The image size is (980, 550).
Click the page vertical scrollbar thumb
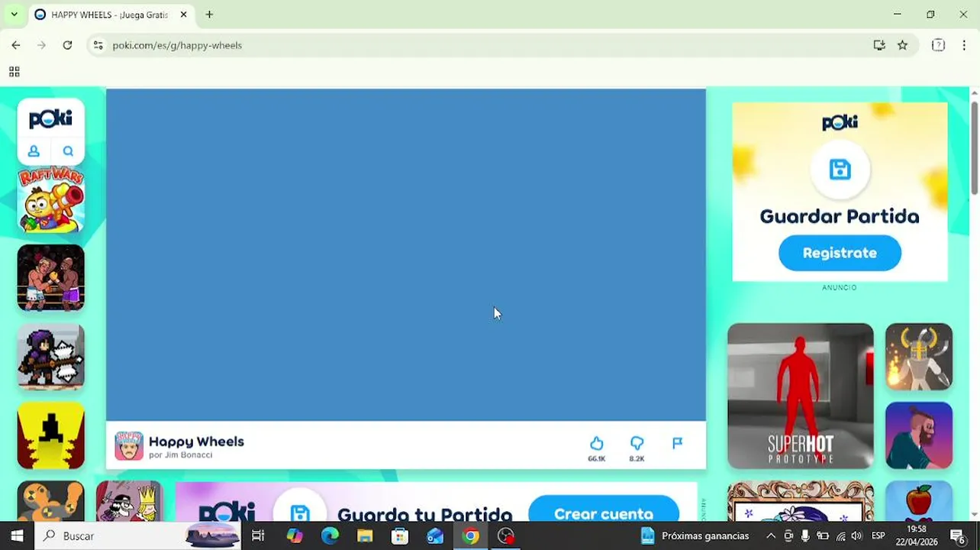(x=975, y=147)
